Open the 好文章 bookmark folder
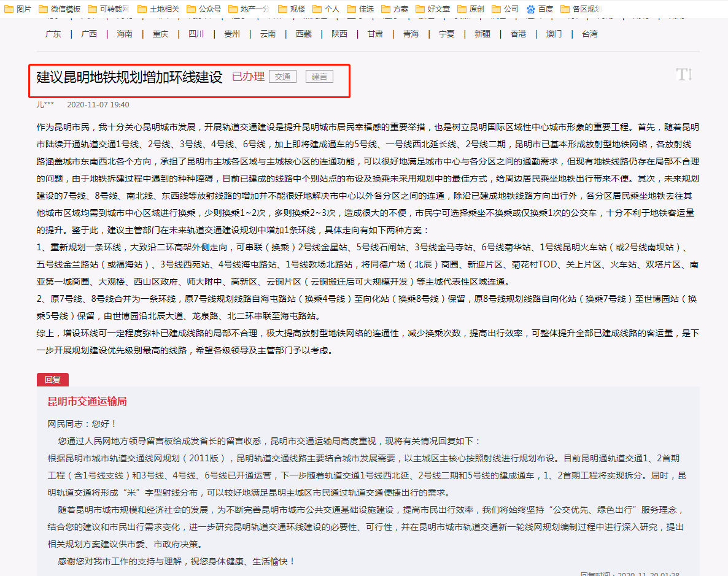 432,9
